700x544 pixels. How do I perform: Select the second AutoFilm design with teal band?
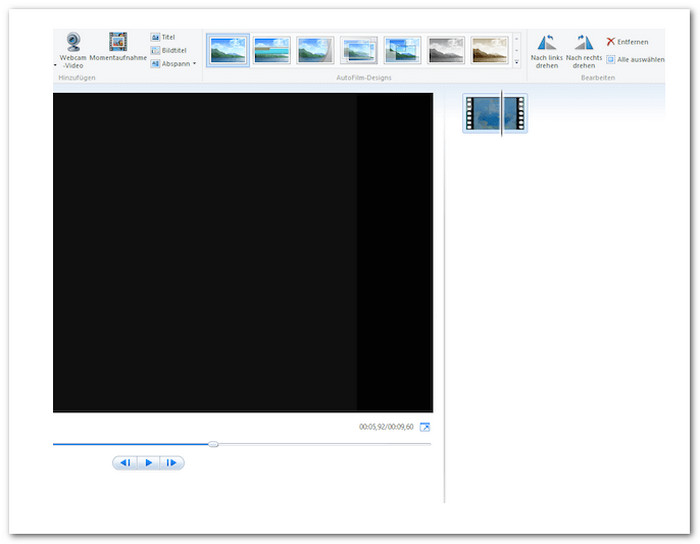pyautogui.click(x=271, y=50)
